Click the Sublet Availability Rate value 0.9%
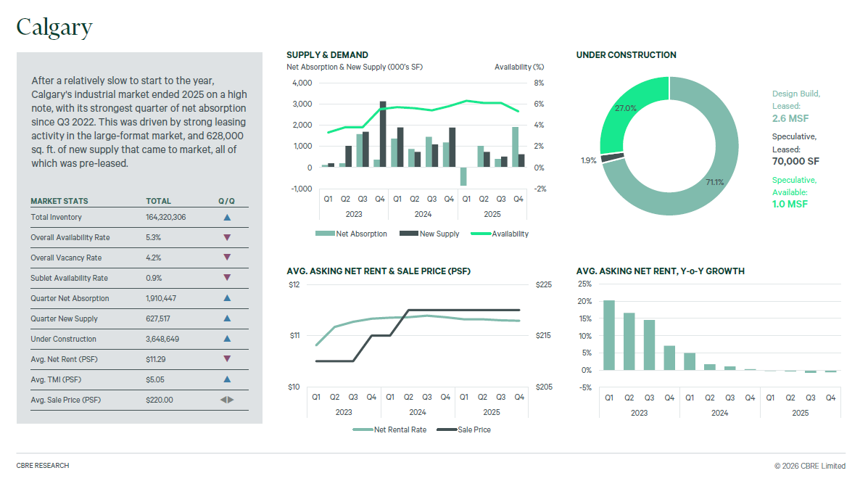Image resolution: width=868 pixels, height=481 pixels. point(154,278)
